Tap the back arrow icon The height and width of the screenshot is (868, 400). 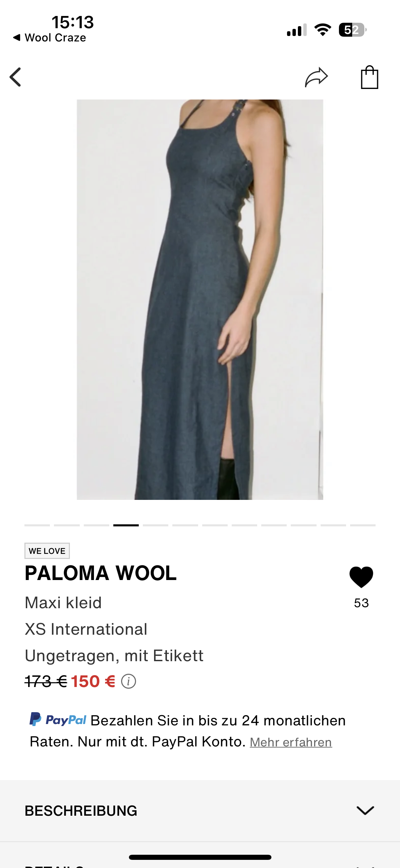[x=15, y=77]
